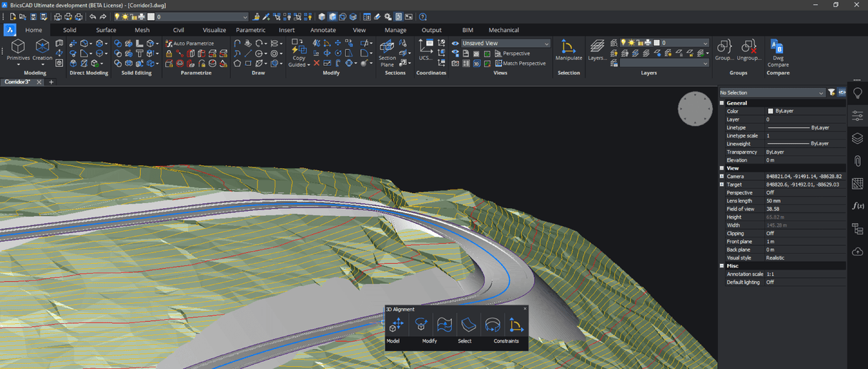Activate the Manipulate tool
The image size is (868, 369).
click(568, 50)
